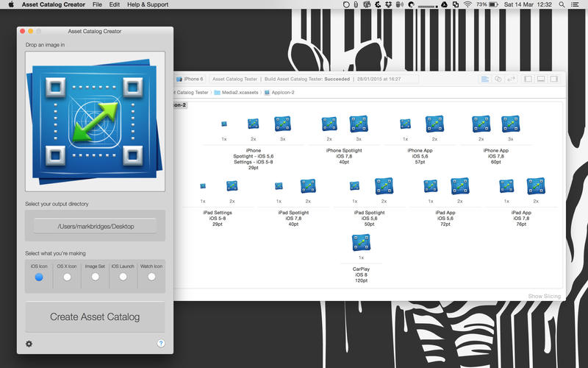Choose the Image Set radio option
588x368 pixels.
(x=95, y=277)
